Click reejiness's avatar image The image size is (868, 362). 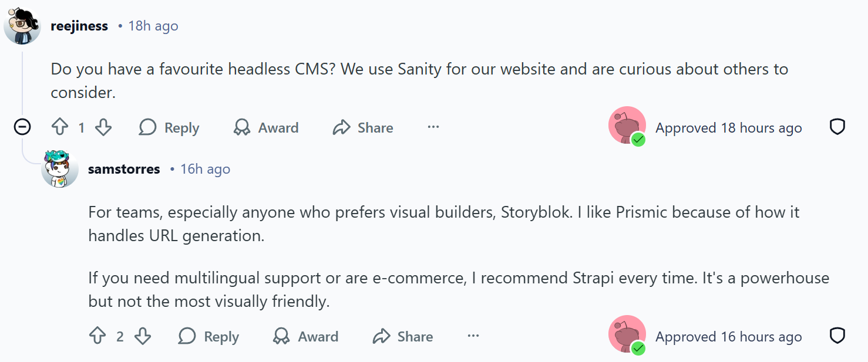coord(22,26)
